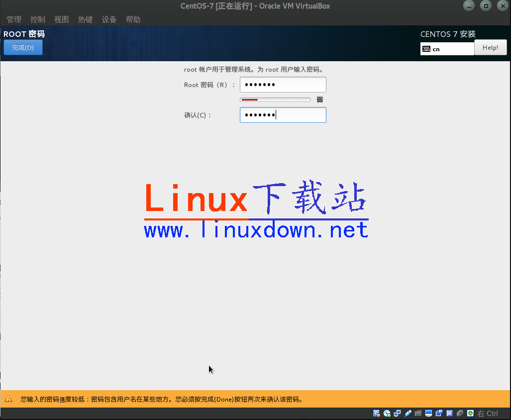Click the video capture status icon
This screenshot has height=420, width=511.
point(439,414)
